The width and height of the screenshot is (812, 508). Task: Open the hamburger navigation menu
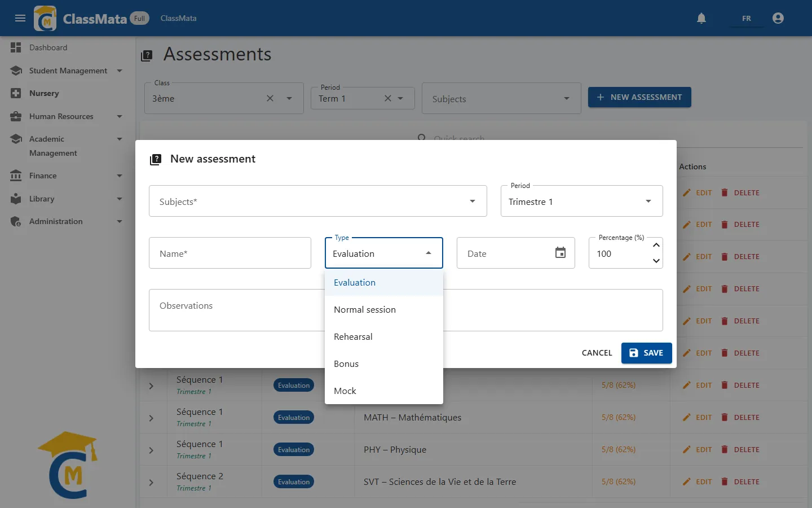(20, 18)
